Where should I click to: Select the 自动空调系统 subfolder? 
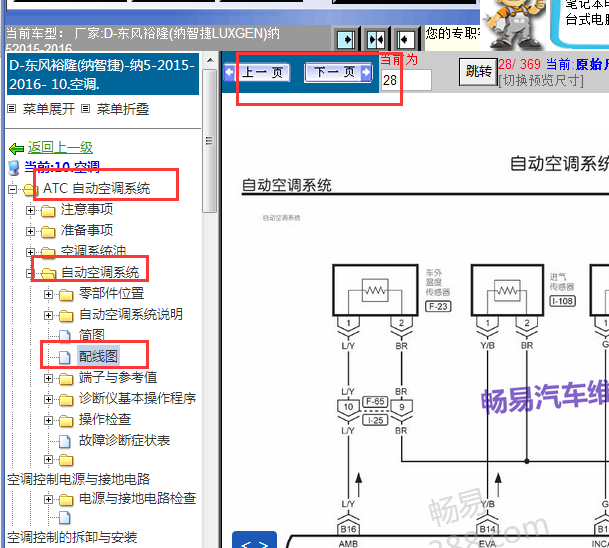[x=100, y=272]
